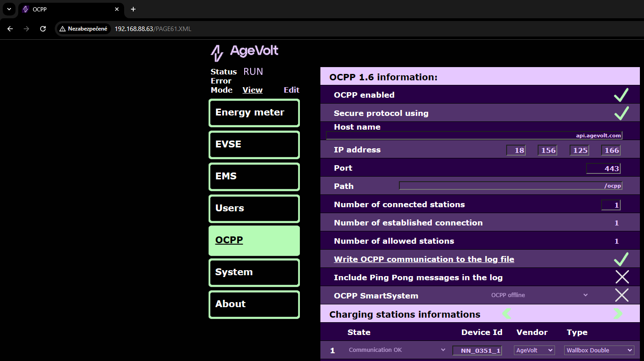Open the About section
Screen dimensions: 644x361
[254, 304]
